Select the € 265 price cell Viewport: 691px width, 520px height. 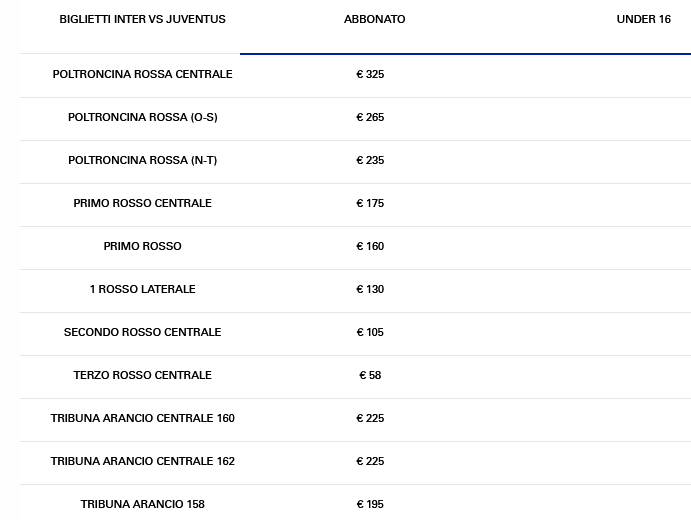[x=370, y=117]
